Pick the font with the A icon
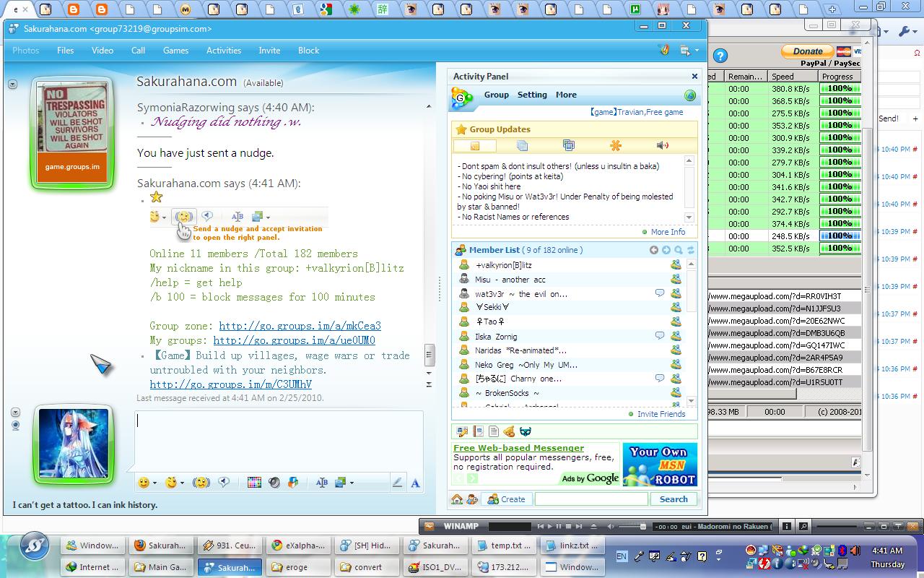This screenshot has height=578, width=924. pyautogui.click(x=415, y=483)
